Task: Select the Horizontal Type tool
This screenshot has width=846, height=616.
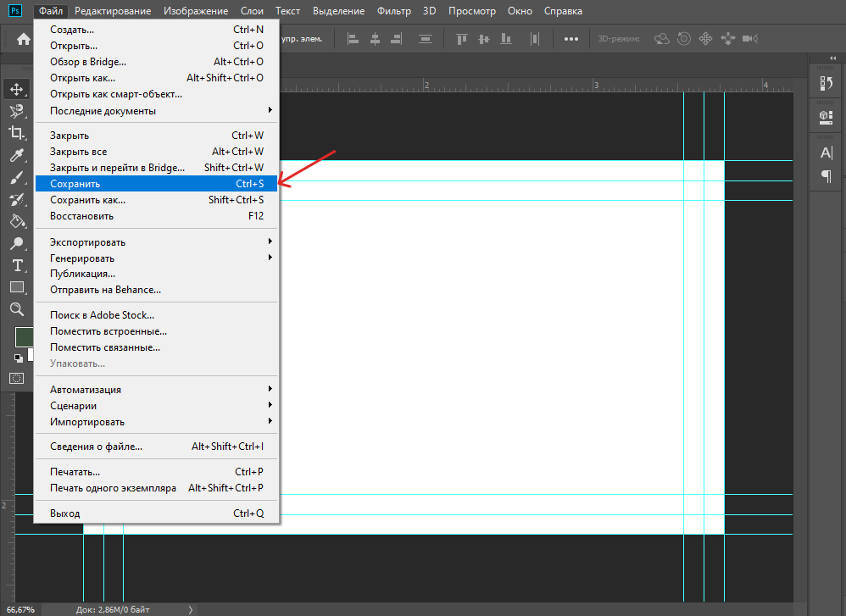Action: tap(16, 266)
